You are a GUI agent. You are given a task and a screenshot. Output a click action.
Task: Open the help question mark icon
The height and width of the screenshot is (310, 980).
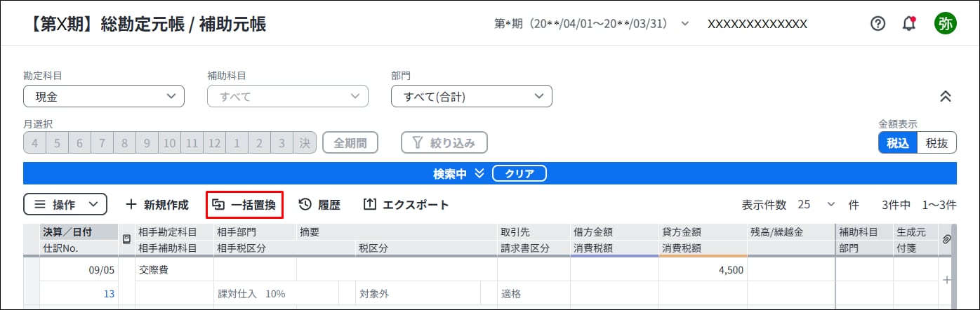878,24
